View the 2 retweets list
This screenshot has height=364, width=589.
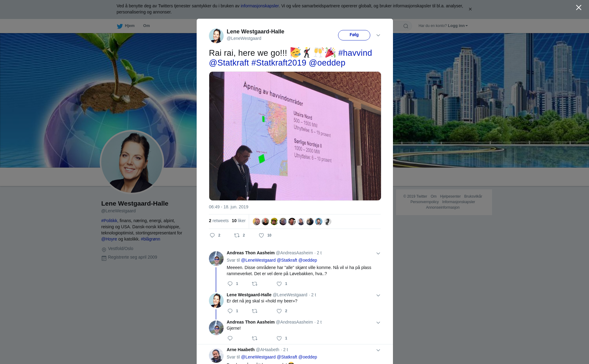pos(219,221)
